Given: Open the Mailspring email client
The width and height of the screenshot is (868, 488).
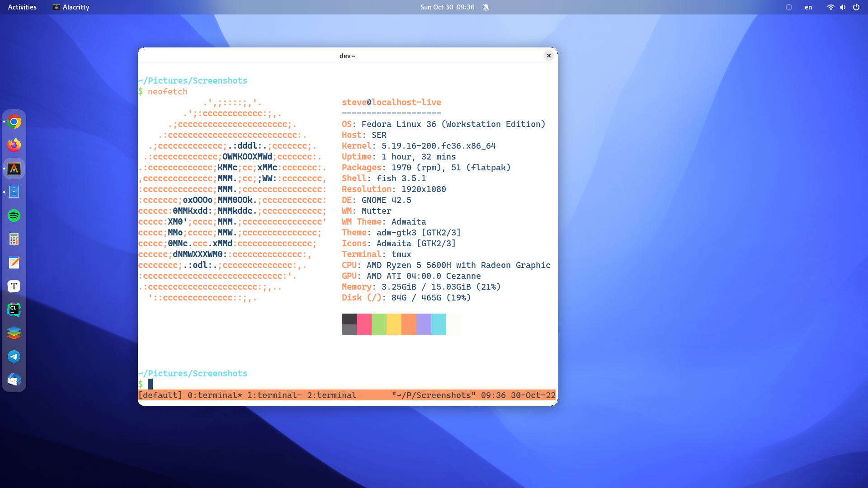Looking at the screenshot, I should (14, 380).
